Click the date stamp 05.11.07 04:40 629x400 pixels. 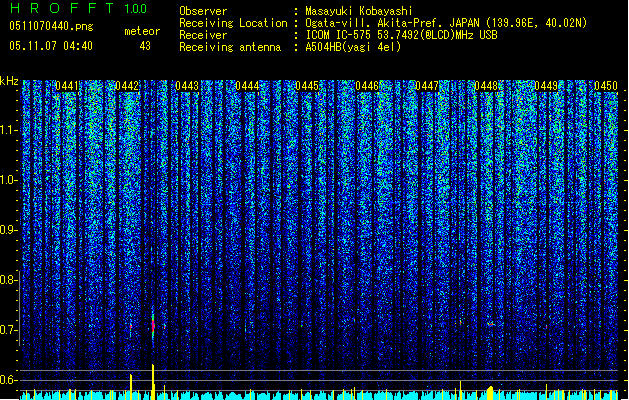51,46
